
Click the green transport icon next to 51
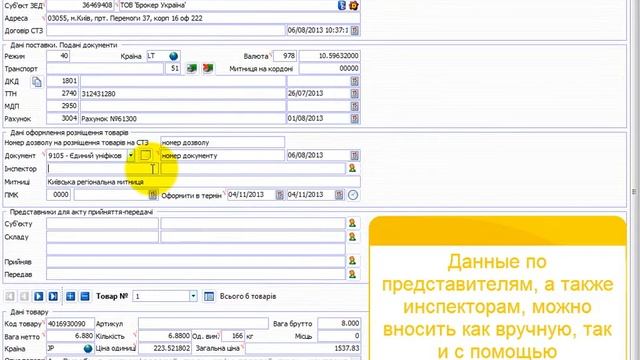click(x=191, y=69)
